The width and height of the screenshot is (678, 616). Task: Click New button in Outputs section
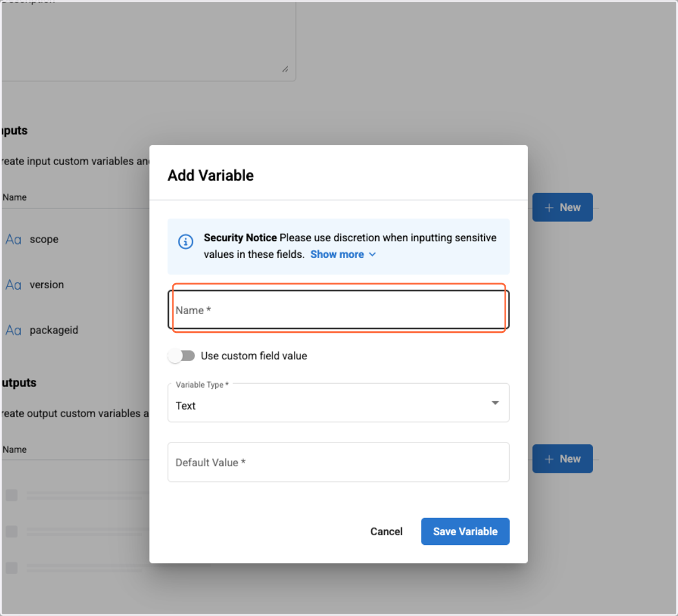pos(563,459)
